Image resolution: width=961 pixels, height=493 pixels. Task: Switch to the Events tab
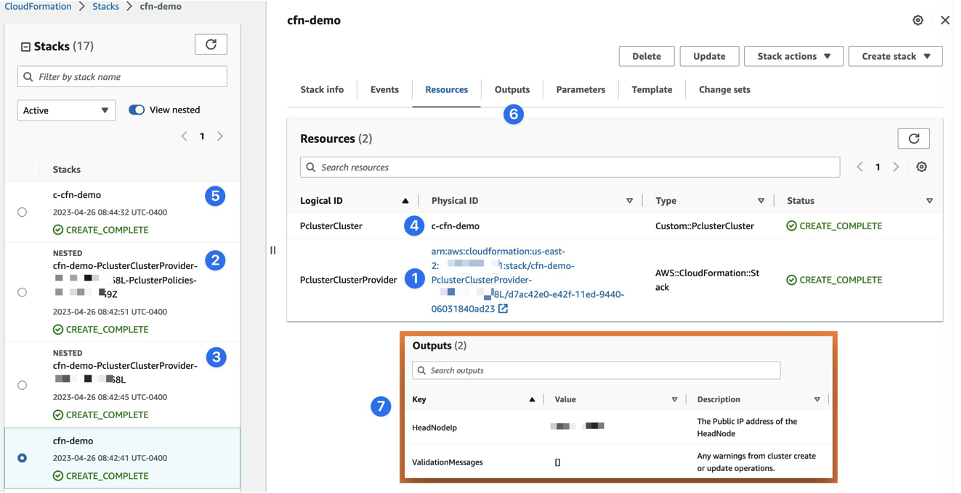point(384,90)
